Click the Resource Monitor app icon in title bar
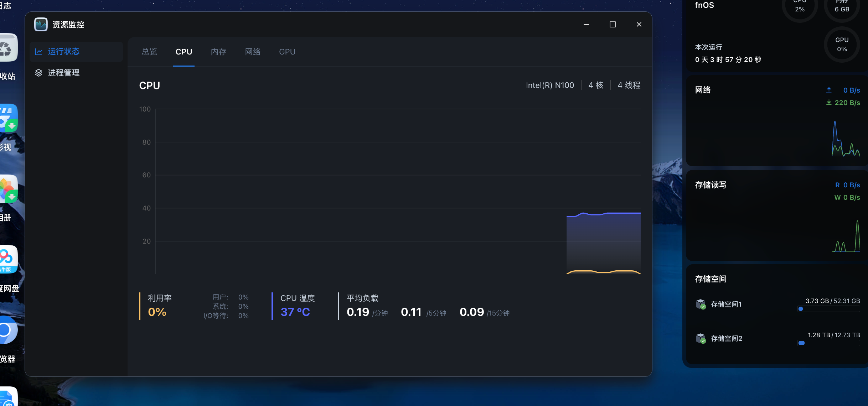The image size is (868, 406). pos(41,25)
